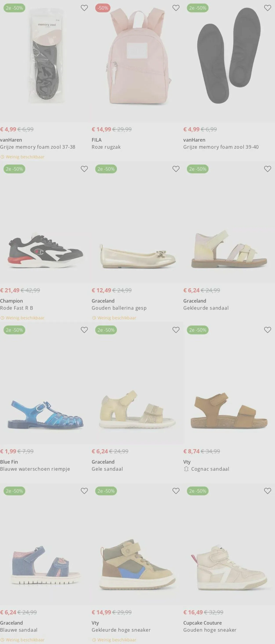Favorite the Vty Cognac sandaal
Viewport: 275px width, 644px height.
tap(268, 330)
